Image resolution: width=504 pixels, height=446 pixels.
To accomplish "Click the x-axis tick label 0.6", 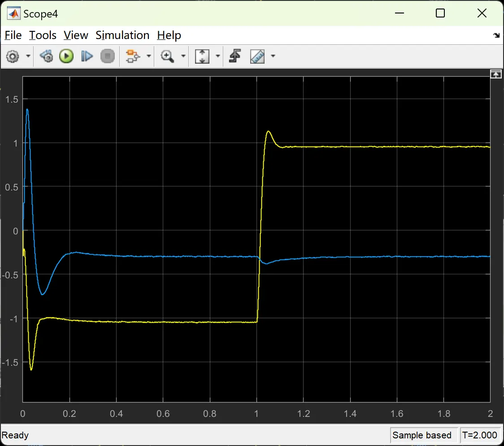I will tap(163, 414).
